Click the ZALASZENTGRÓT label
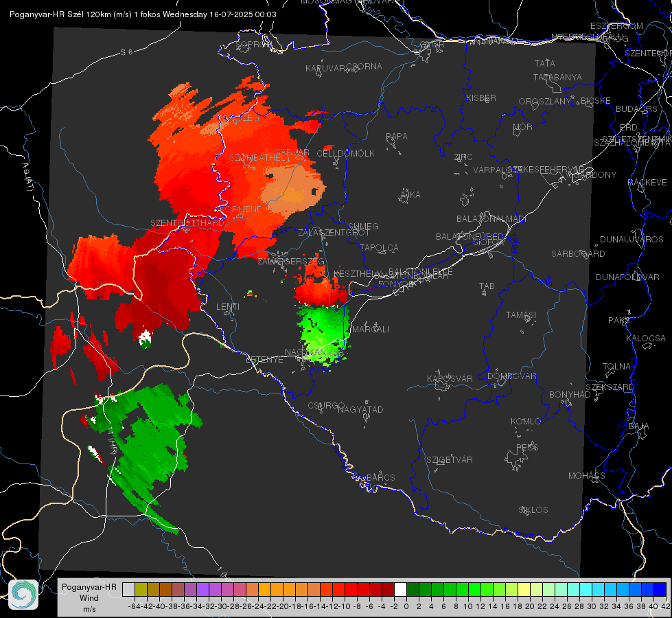The height and width of the screenshot is (618, 672). click(334, 233)
